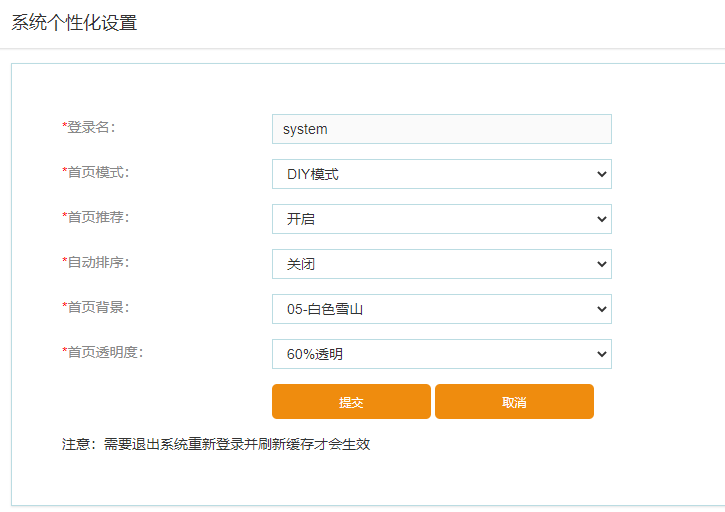Image resolution: width=725 pixels, height=512 pixels.
Task: Click the chevron arrow on 60%透明 dropdown
Action: (x=601, y=354)
